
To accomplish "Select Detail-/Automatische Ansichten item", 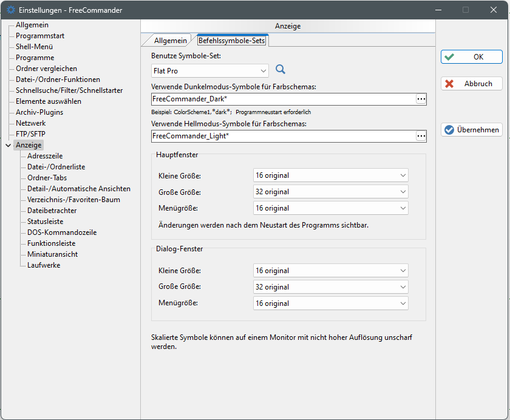I will [79, 189].
